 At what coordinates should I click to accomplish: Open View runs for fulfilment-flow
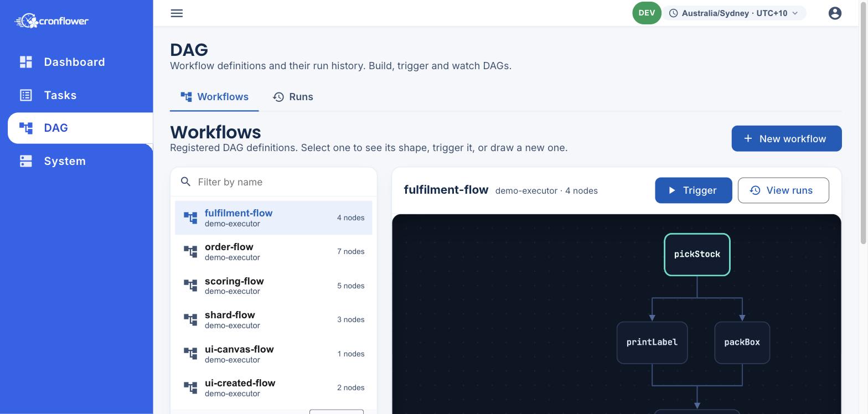tap(783, 190)
